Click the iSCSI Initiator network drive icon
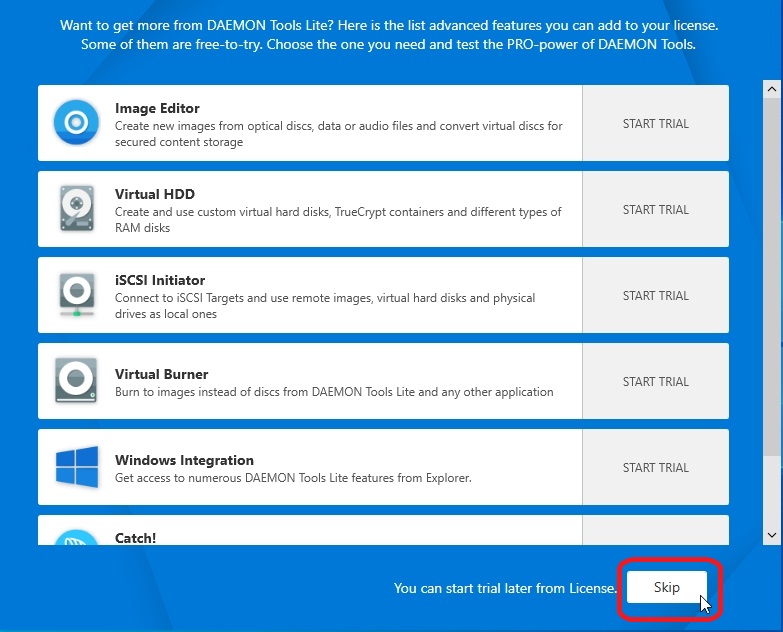This screenshot has width=783, height=632. click(77, 295)
